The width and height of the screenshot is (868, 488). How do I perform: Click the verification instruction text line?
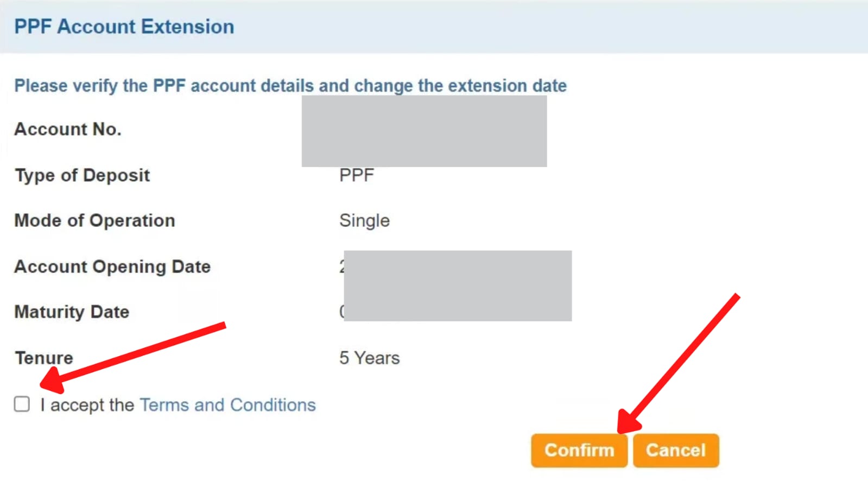(290, 85)
